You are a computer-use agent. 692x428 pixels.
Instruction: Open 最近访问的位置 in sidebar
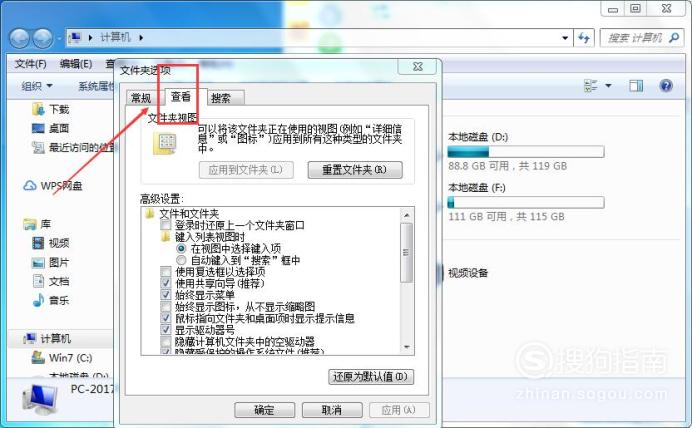tap(74, 147)
